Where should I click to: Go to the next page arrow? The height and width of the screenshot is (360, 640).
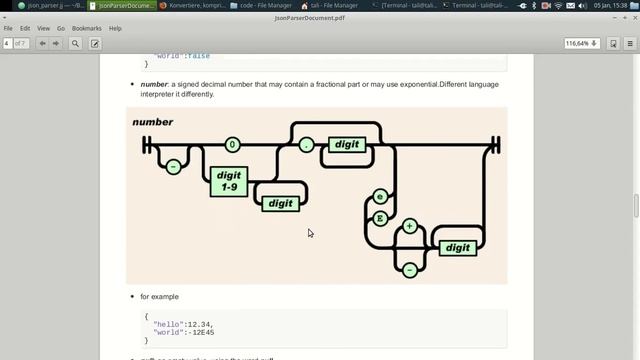(56, 43)
